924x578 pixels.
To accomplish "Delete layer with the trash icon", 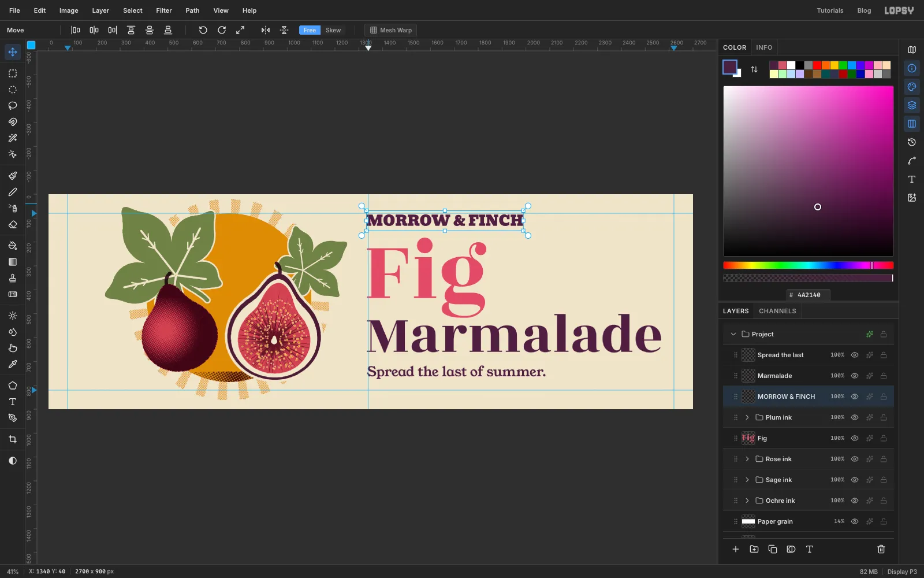I will pyautogui.click(x=881, y=549).
